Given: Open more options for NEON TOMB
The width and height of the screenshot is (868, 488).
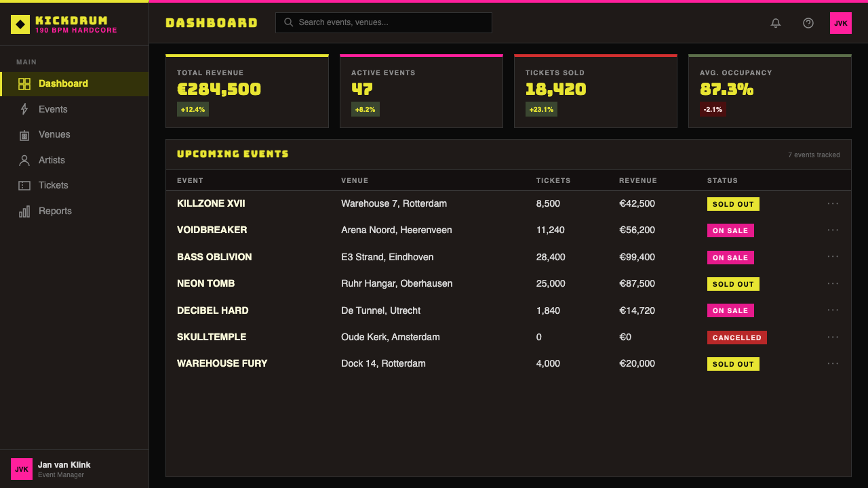Looking at the screenshot, I should [x=833, y=283].
